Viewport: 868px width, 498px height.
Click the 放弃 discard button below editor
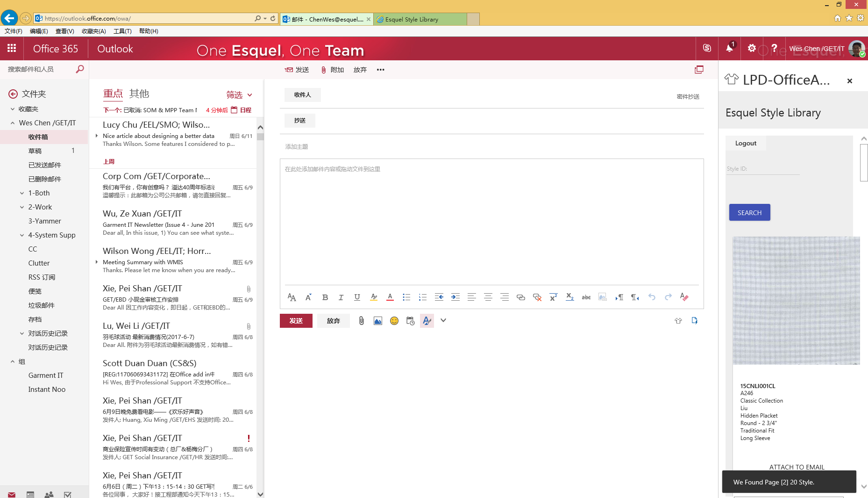click(x=334, y=321)
